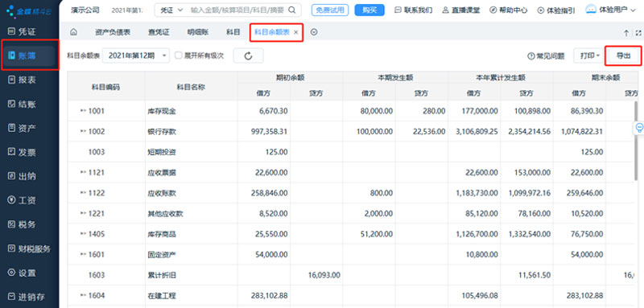Viewport: 644px width, 308px height.
Task: Open the 设置 settings module in sidebar
Action: pyautogui.click(x=23, y=273)
